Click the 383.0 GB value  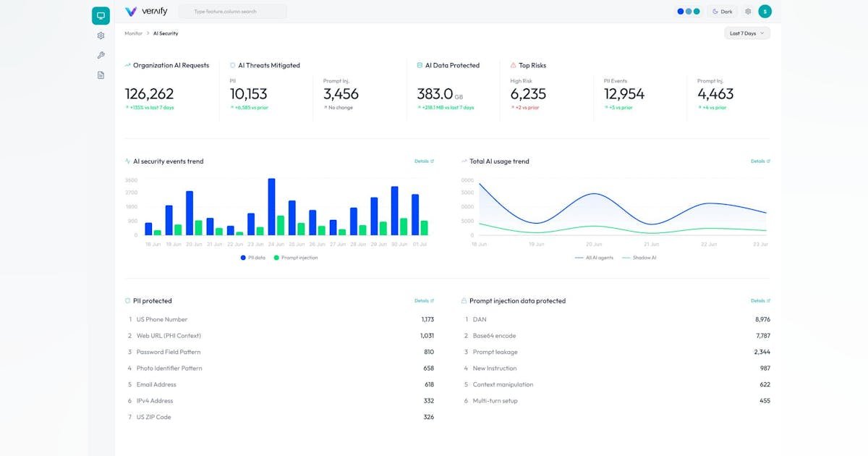point(441,94)
